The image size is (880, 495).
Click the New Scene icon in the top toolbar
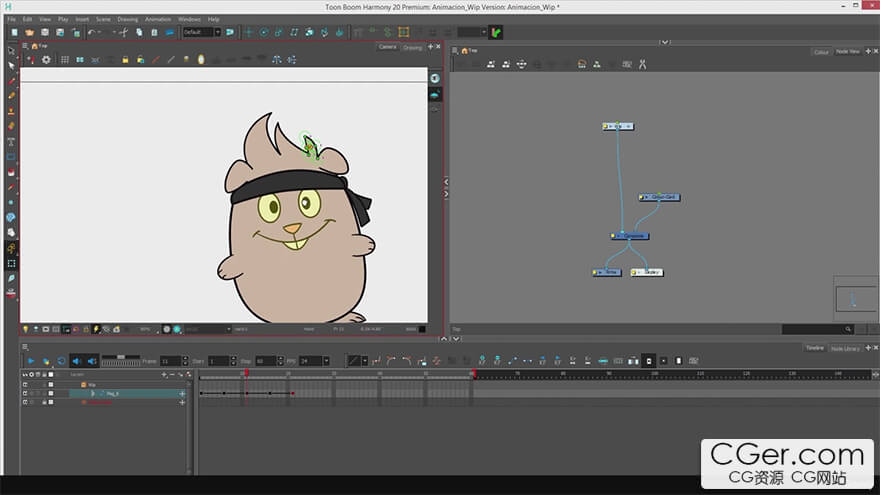(x=15, y=33)
